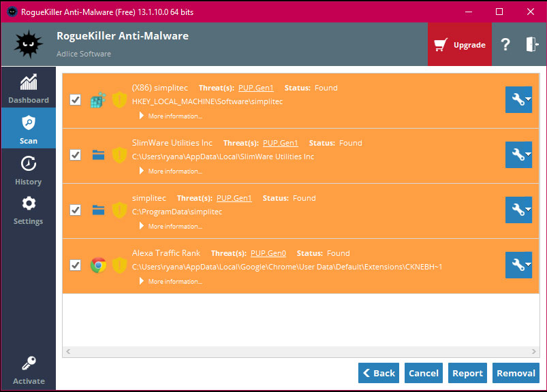This screenshot has width=547, height=392.
Task: Click folder icon for simplitec ProgramData row
Action: (98, 210)
